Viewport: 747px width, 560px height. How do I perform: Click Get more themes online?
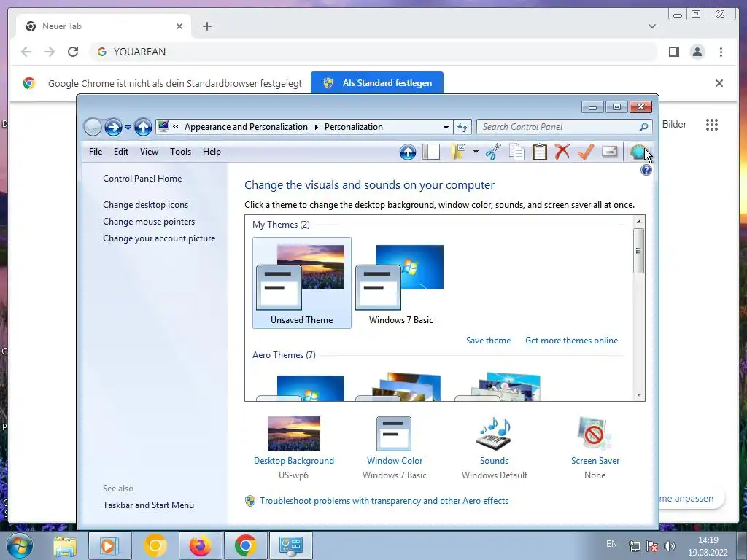(572, 341)
